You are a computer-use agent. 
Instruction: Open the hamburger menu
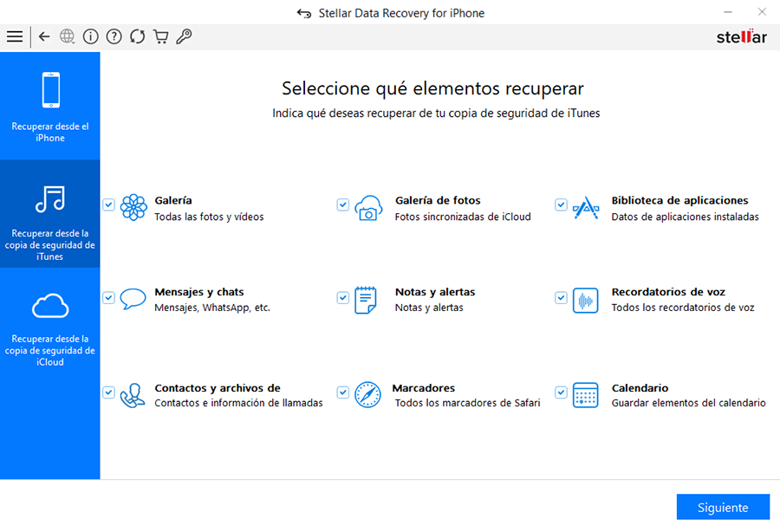click(15, 36)
